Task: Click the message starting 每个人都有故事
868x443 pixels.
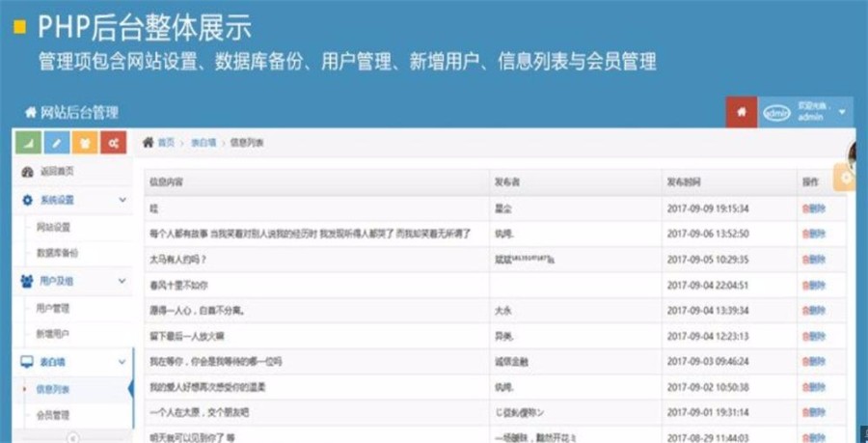Action: [x=310, y=234]
